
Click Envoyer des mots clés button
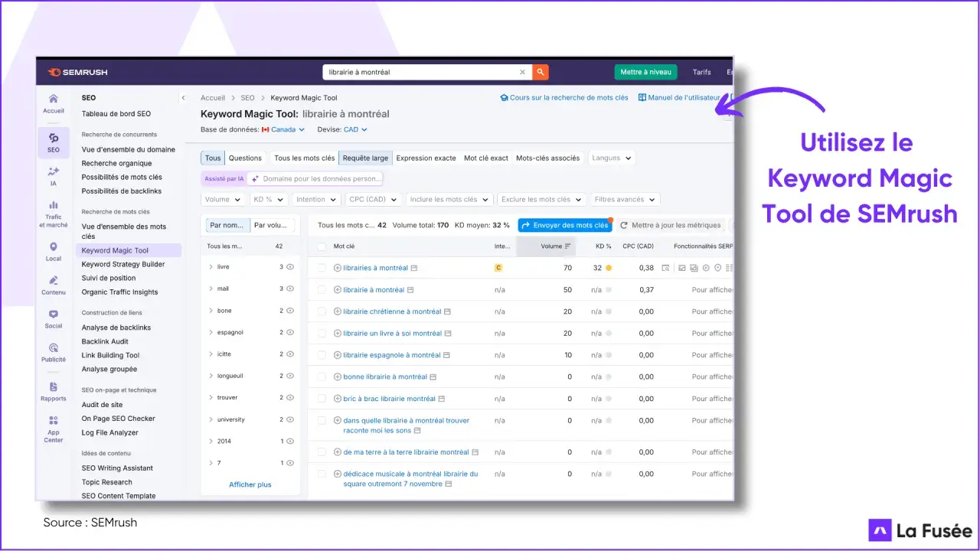565,225
